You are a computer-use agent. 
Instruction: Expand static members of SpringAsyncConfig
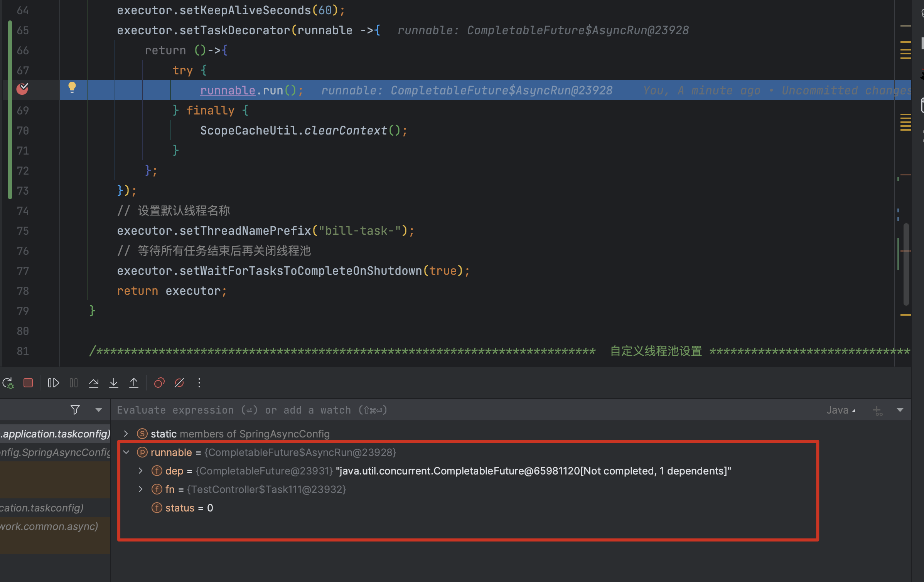point(126,434)
